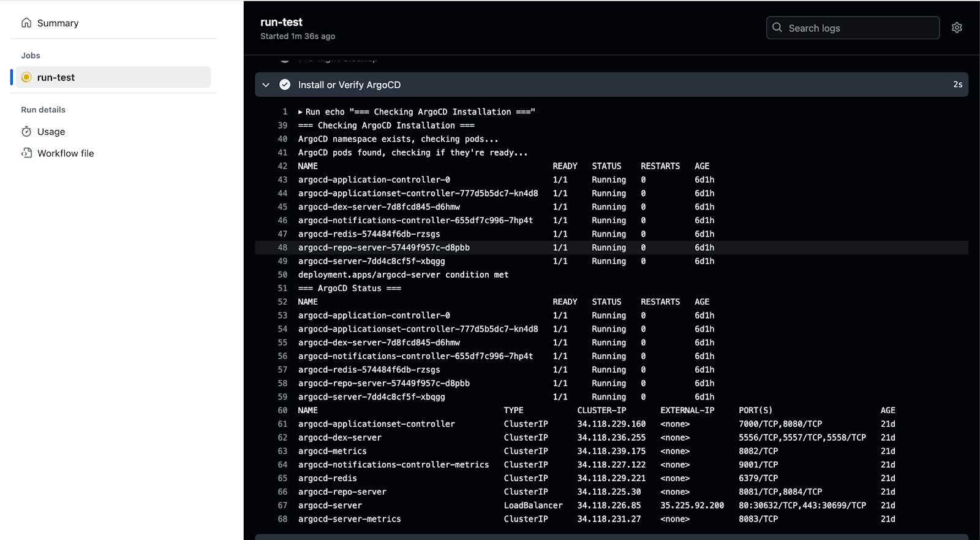Click the Workflow file icon
980x540 pixels.
26,153
